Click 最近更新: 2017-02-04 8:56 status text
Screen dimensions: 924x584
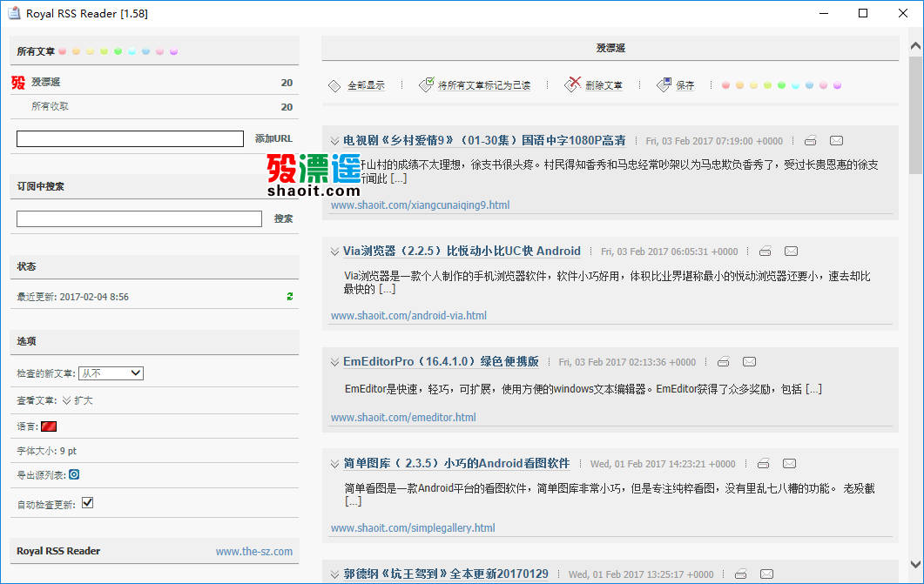click(72, 297)
